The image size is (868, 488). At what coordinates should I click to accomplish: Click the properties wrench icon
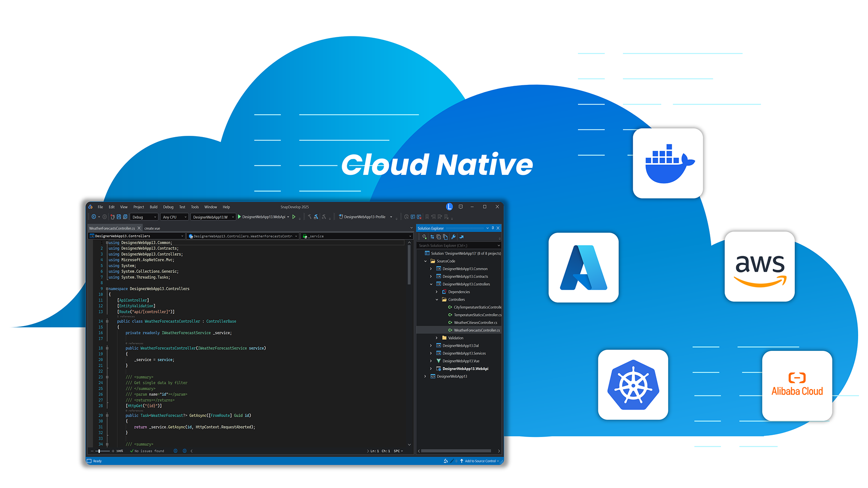click(x=453, y=237)
